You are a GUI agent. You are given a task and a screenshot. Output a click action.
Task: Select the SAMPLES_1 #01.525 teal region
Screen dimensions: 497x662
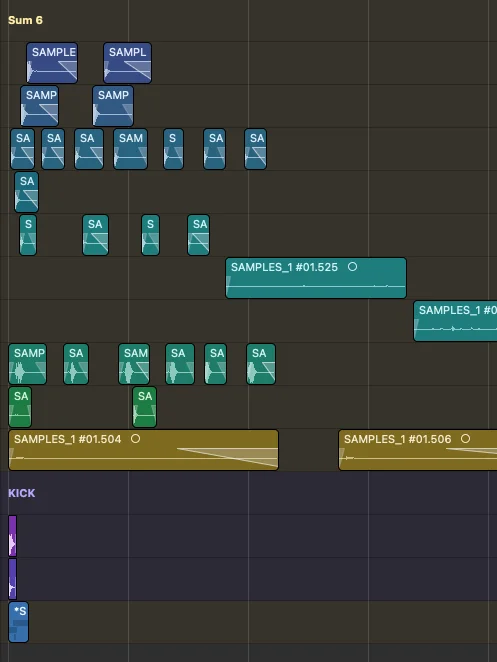coord(316,278)
